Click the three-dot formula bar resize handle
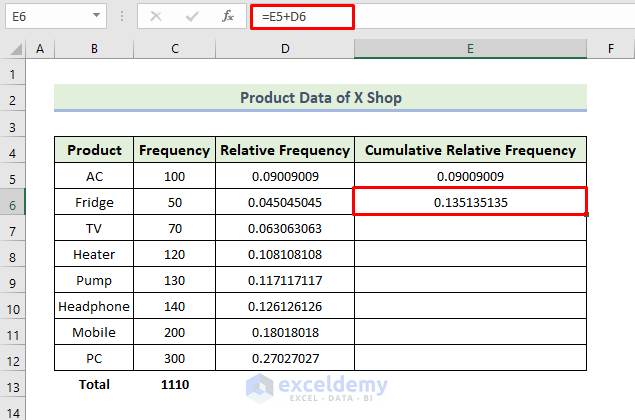The height and width of the screenshot is (420, 635). pyautogui.click(x=122, y=17)
